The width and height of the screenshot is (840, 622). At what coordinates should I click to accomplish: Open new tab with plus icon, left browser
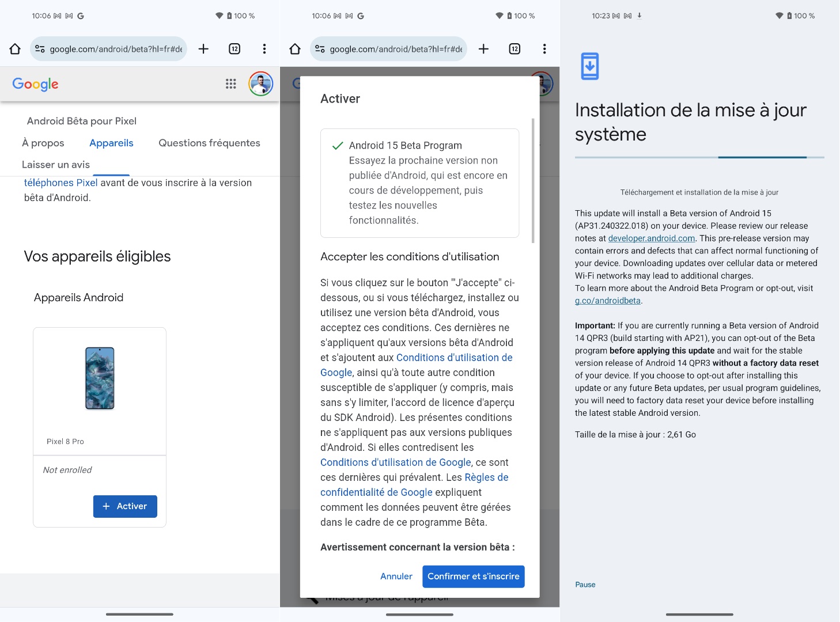tap(203, 49)
